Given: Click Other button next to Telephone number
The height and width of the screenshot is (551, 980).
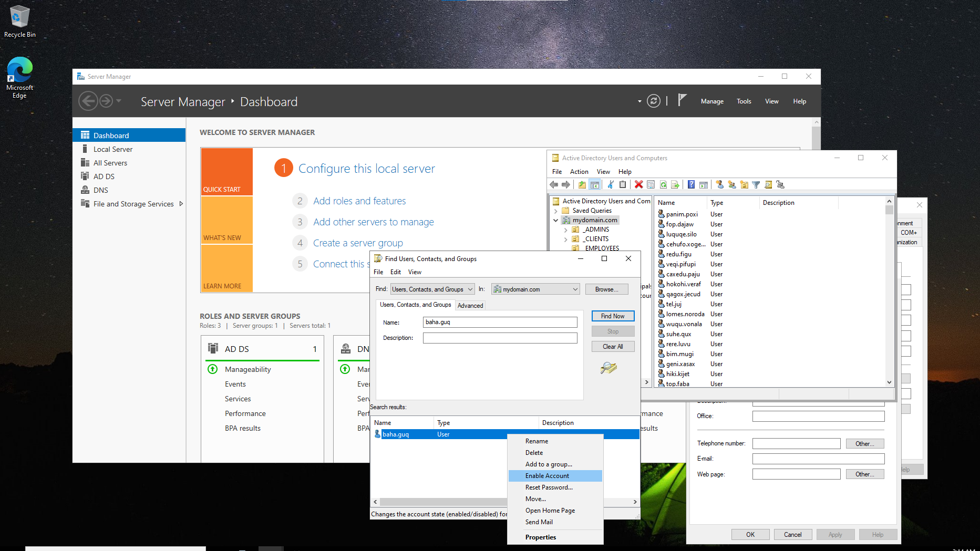Looking at the screenshot, I should 865,444.
